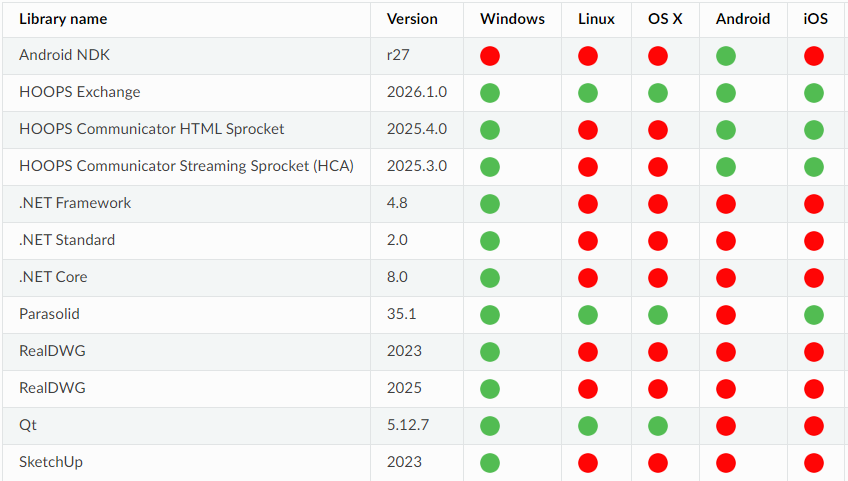
Task: Click the OS X column header
Action: pos(665,19)
